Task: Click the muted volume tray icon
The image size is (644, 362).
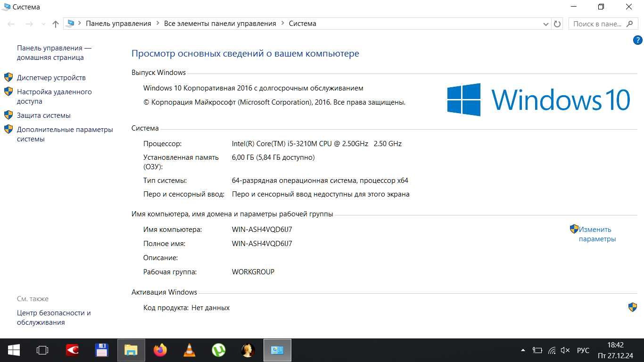Action: click(x=565, y=350)
